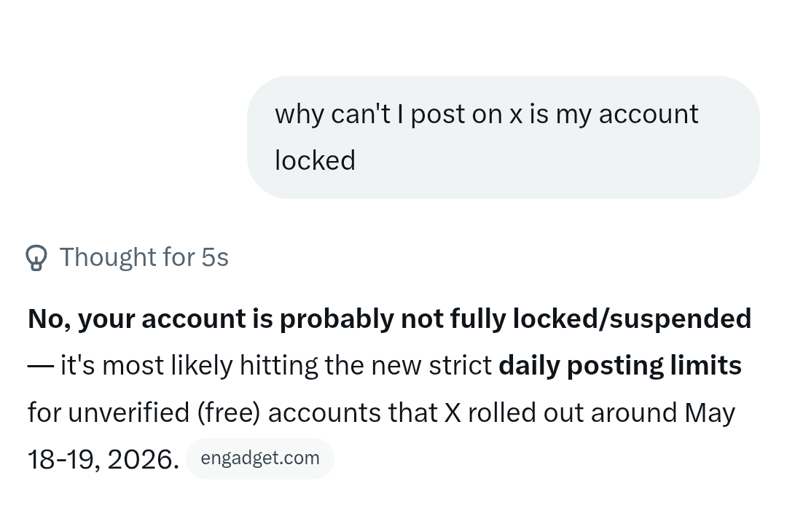Click the word "locked/suspended" in the reply
Viewport: 787px width, 532px height.
(x=632, y=319)
